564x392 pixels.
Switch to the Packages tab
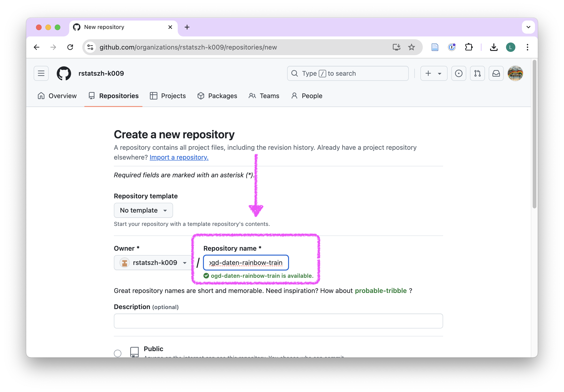217,96
